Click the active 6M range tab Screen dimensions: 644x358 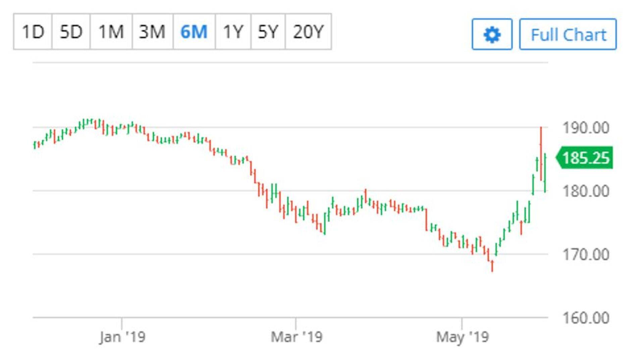[x=194, y=32]
